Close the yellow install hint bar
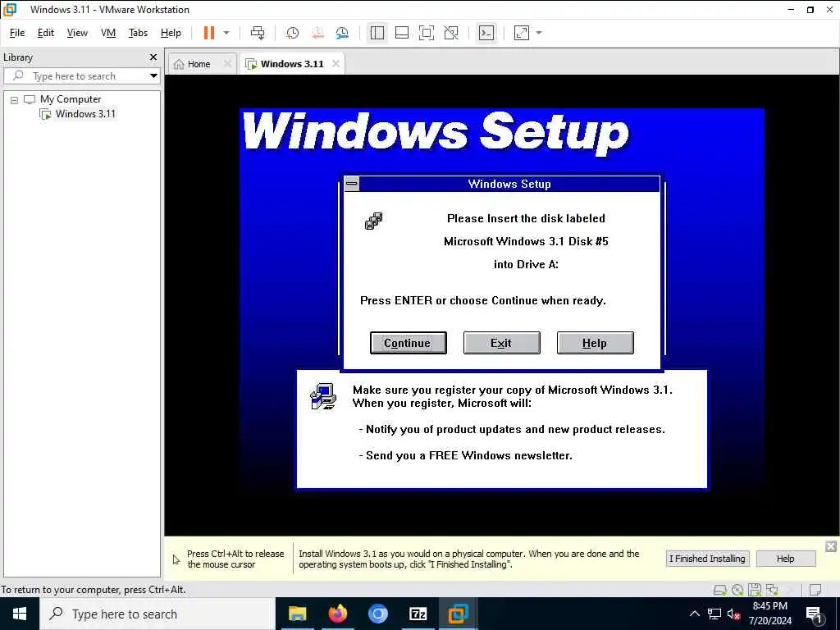Image resolution: width=840 pixels, height=630 pixels. coord(831,546)
